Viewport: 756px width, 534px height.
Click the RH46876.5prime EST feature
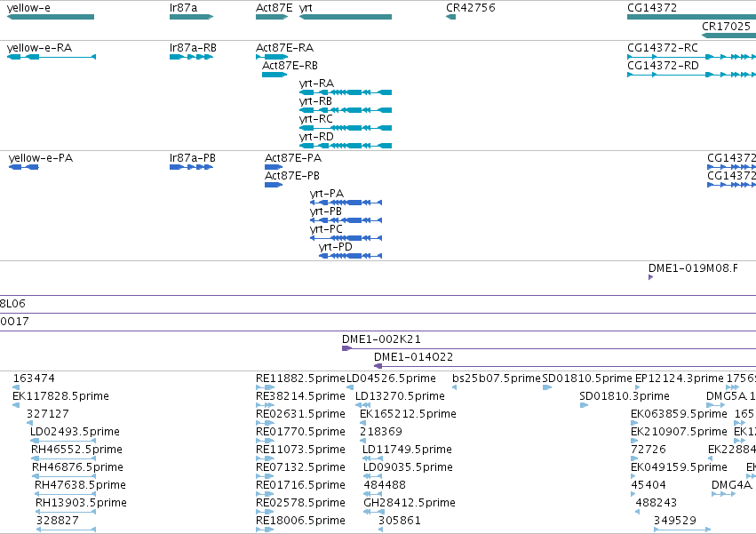[64, 476]
